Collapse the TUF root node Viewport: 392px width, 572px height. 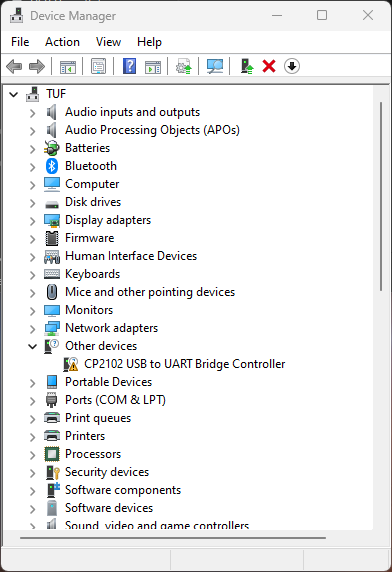(x=13, y=95)
